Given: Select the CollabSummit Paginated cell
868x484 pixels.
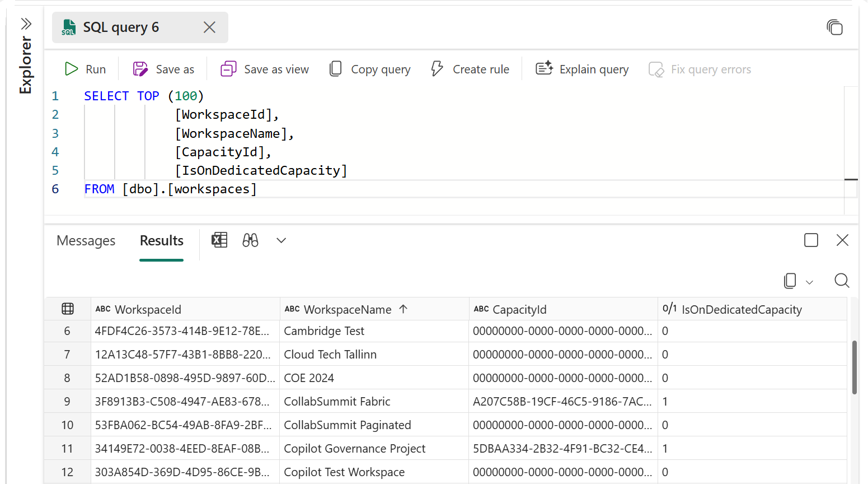Looking at the screenshot, I should pos(374,425).
